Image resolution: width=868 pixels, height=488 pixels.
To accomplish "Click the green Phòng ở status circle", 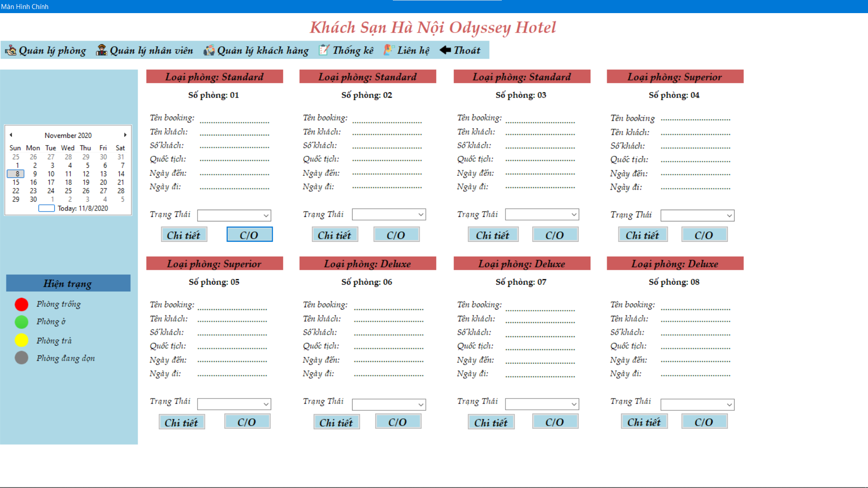I will pyautogui.click(x=21, y=322).
